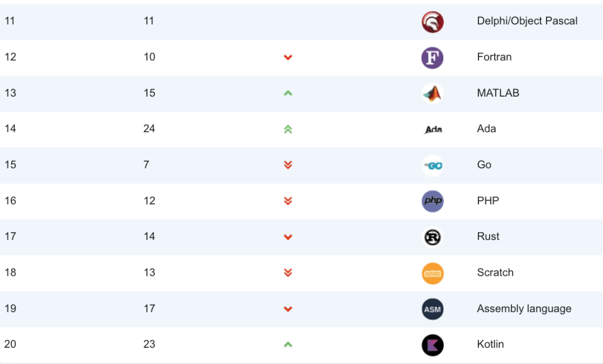This screenshot has height=364, width=603.
Task: Click current rank 16 in PHP row
Action: coord(11,201)
